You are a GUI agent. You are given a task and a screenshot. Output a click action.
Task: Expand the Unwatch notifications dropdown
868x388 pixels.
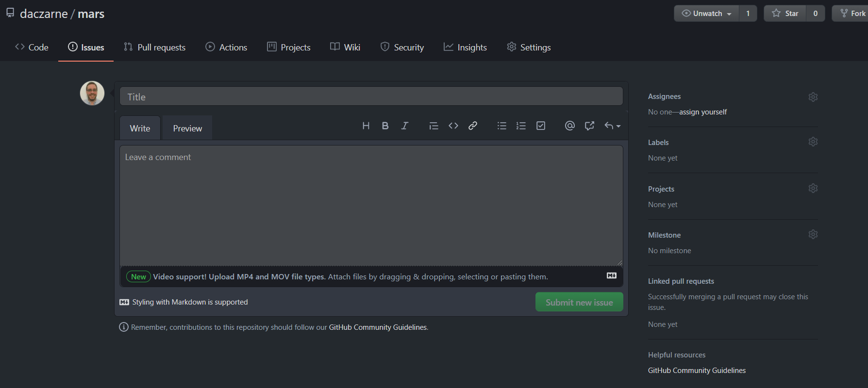706,14
